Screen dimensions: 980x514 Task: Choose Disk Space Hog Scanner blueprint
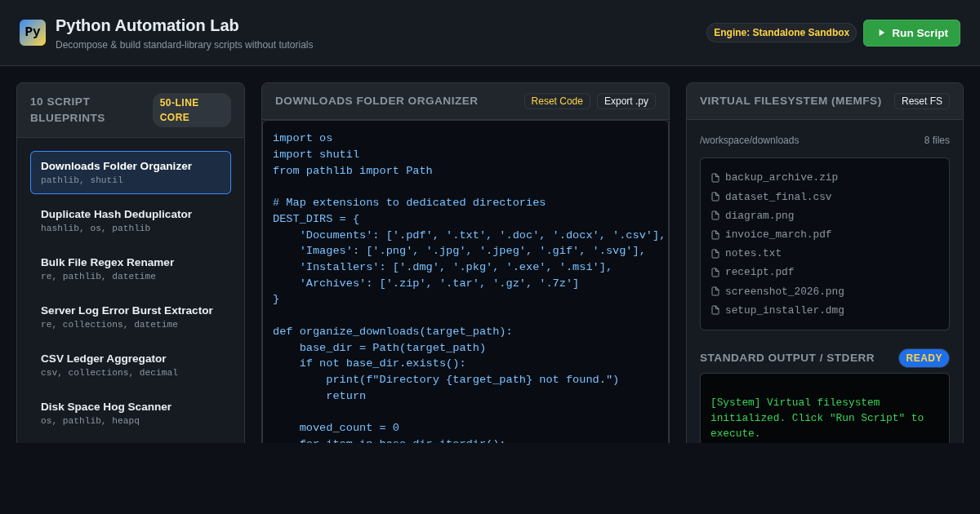click(x=131, y=413)
